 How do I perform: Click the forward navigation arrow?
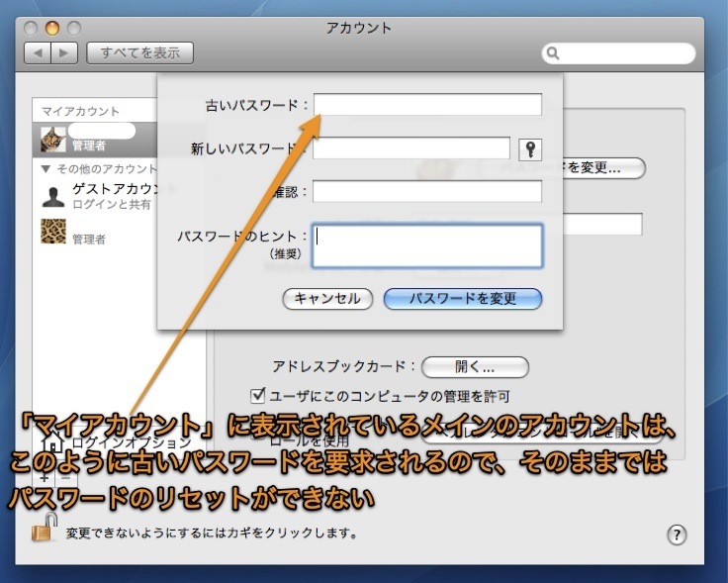[x=62, y=52]
